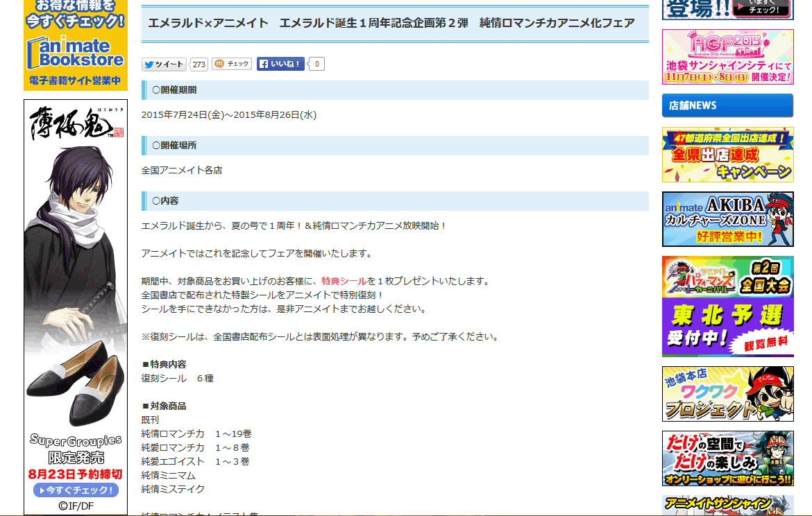The width and height of the screenshot is (812, 516).
Task: Click the Facebook like count 0 bubble
Action: tap(317, 64)
